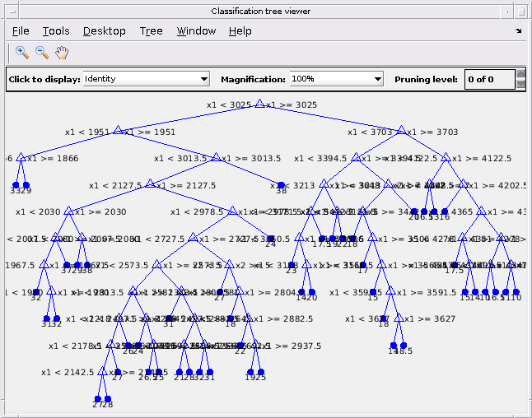Click the branch node x1 >= 3627 triangle
The height and width of the screenshot is (418, 532).
pyautogui.click(x=399, y=318)
